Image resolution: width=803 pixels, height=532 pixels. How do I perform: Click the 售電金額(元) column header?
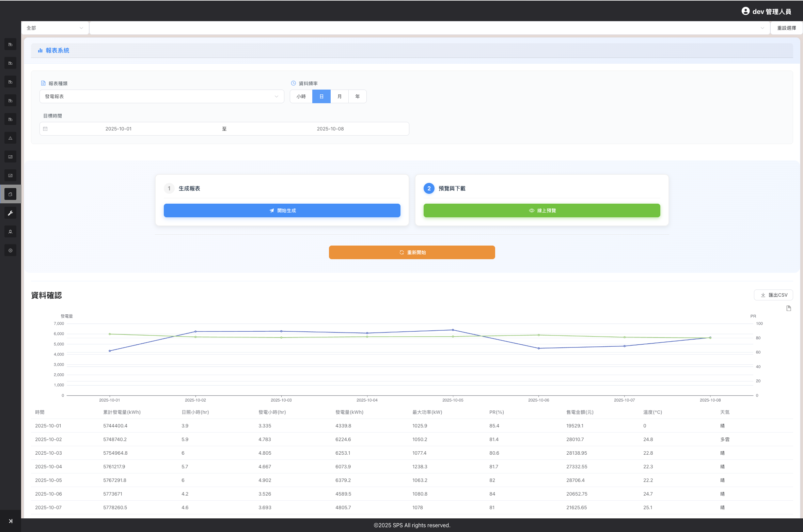(x=580, y=412)
